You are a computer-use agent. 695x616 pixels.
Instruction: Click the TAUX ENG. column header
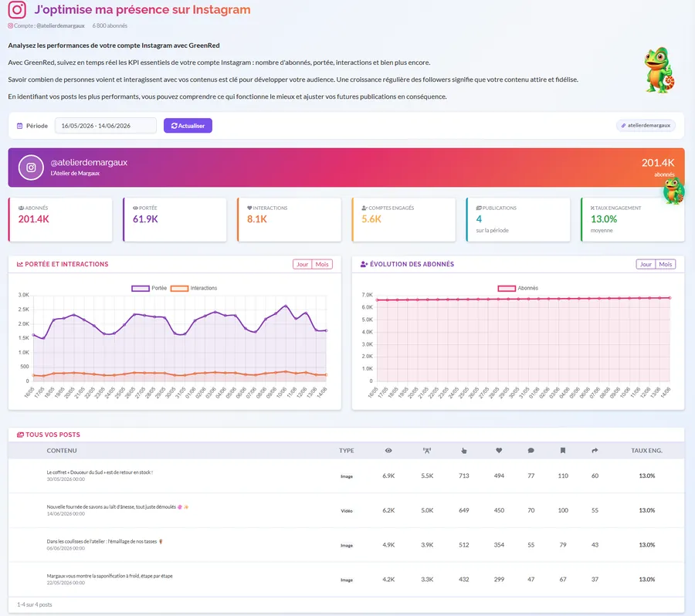pyautogui.click(x=646, y=451)
